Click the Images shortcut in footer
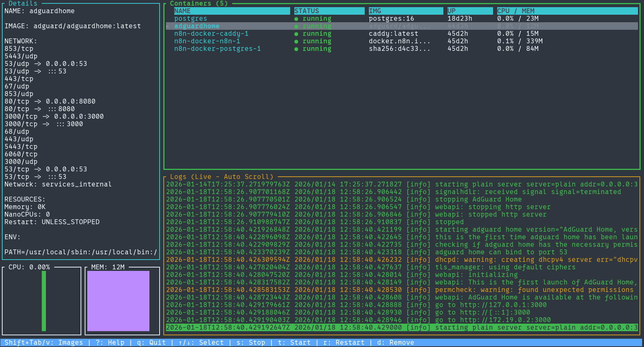The width and height of the screenshot is (644, 347). [x=44, y=342]
